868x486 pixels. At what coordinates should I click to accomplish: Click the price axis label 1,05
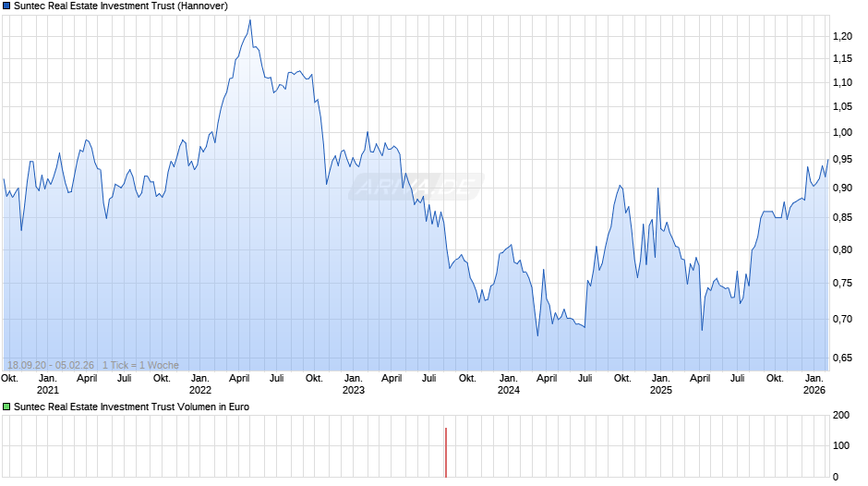tap(842, 106)
